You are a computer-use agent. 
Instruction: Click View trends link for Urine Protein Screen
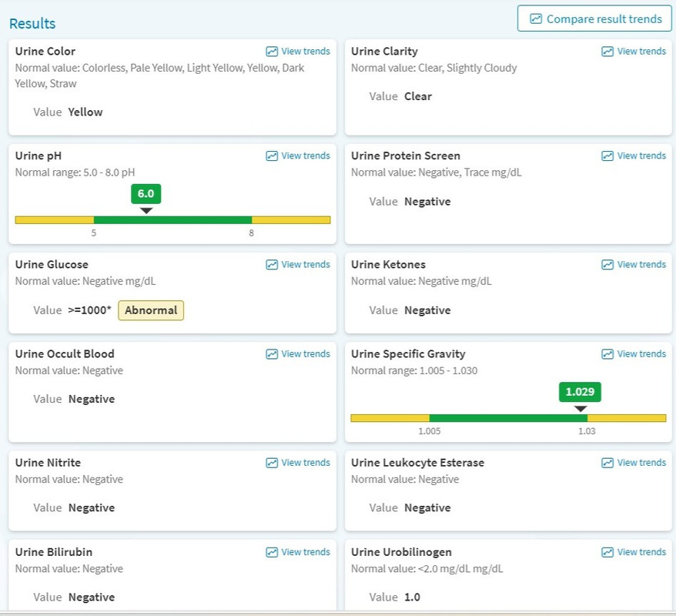click(641, 156)
